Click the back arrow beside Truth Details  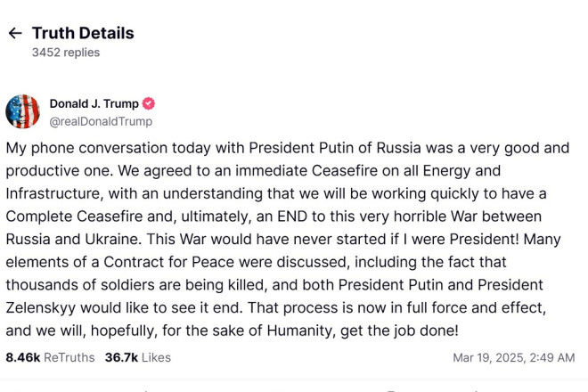14,34
